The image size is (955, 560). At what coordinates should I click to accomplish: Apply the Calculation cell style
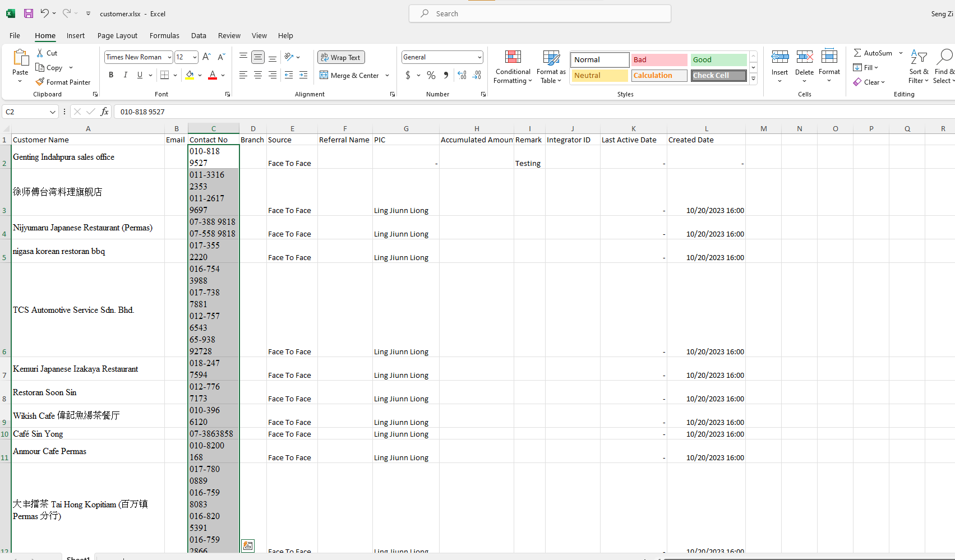click(659, 75)
